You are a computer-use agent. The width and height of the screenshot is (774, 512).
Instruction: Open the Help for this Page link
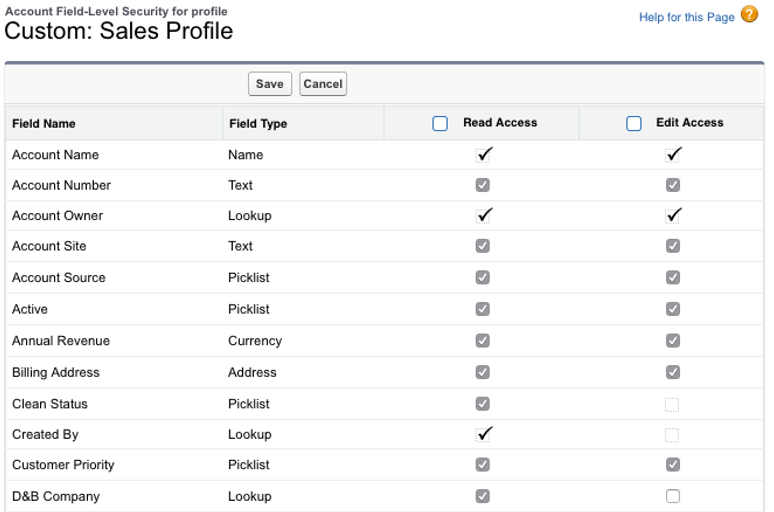tap(687, 17)
